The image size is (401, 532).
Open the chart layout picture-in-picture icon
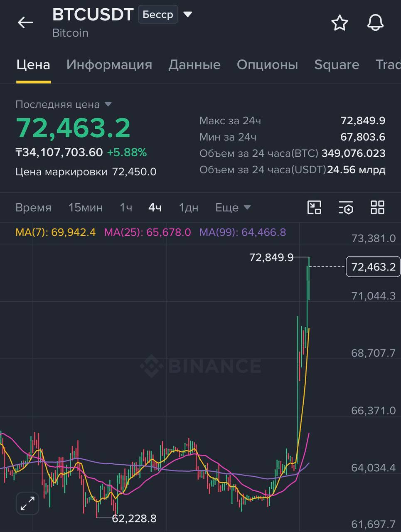(314, 207)
